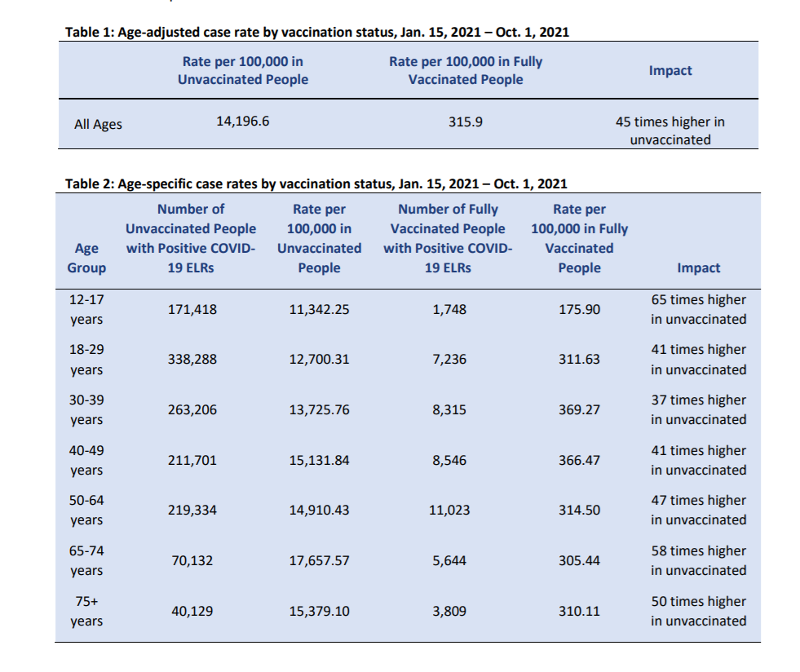This screenshot has height=672, width=800.
Task: Select the cell 1,748
Action: pos(449,310)
